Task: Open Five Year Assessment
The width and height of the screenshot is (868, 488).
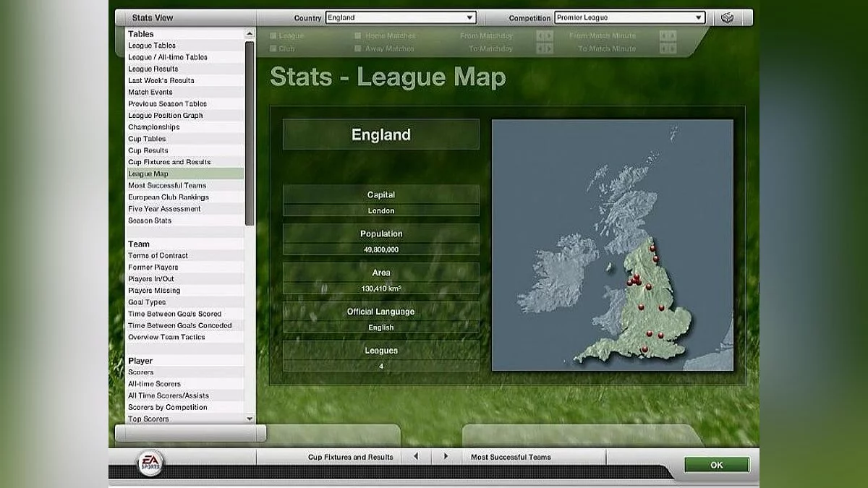Action: click(x=184, y=208)
